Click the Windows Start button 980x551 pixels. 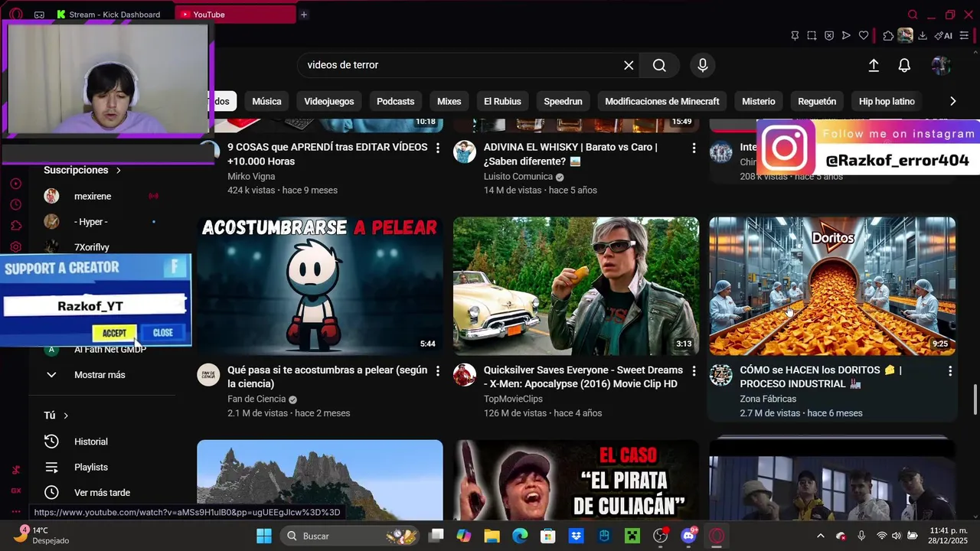pos(264,536)
